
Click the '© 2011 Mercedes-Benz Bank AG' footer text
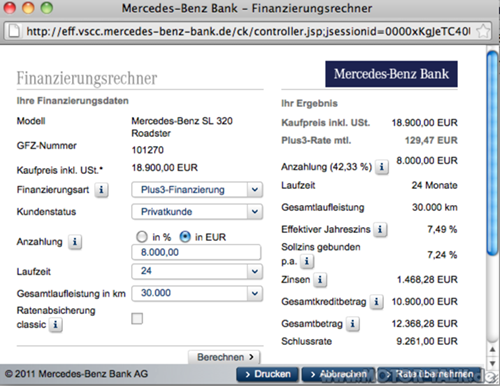[76, 374]
